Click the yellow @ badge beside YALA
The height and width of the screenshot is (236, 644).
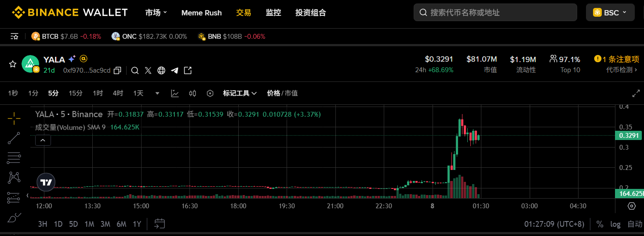tap(84, 59)
